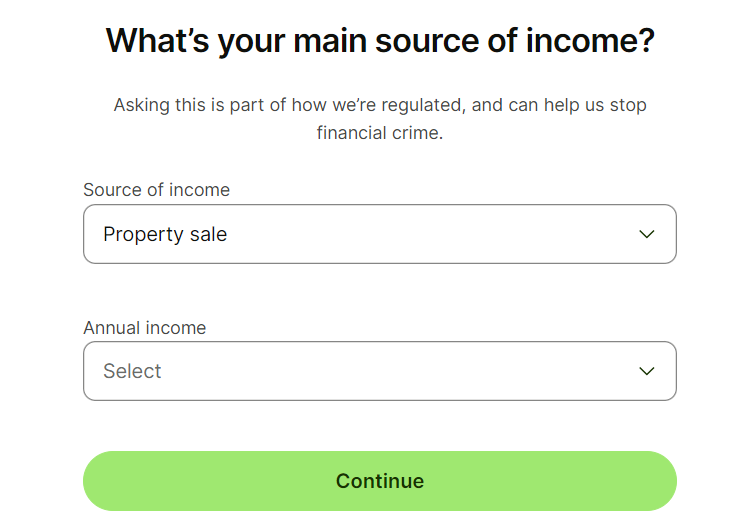
Task: Click the "What's your main source of income?" heading
Action: point(380,41)
